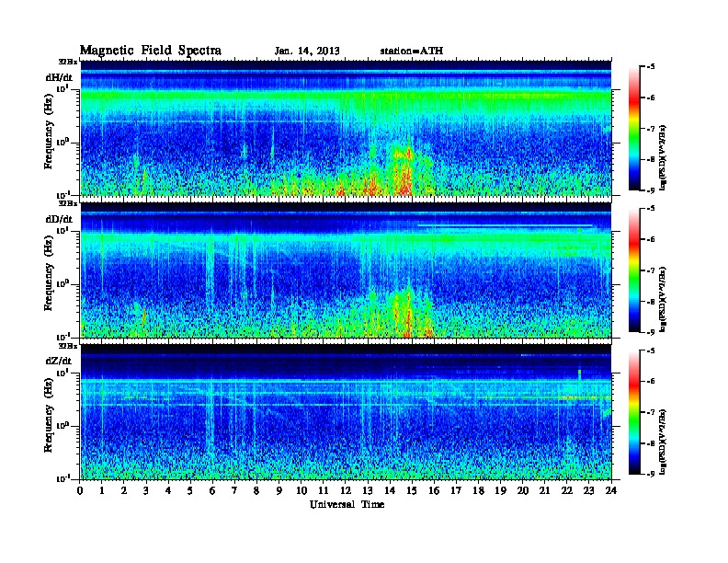Click the dD/dt panel label
Viewport: 728px width, 563px height.
coord(59,219)
